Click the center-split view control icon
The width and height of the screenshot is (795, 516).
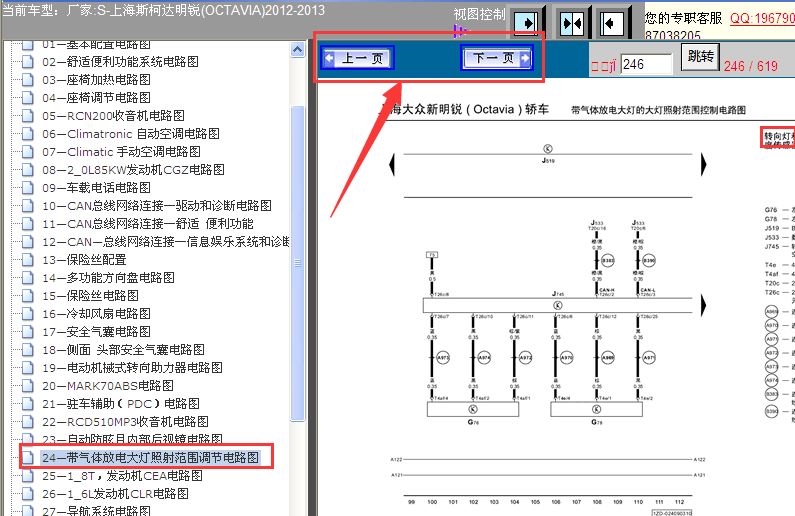tap(572, 23)
